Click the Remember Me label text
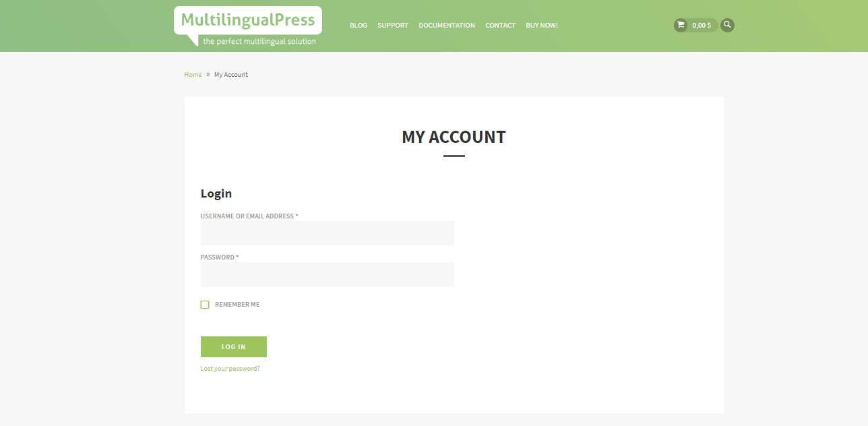The image size is (868, 426). (237, 305)
